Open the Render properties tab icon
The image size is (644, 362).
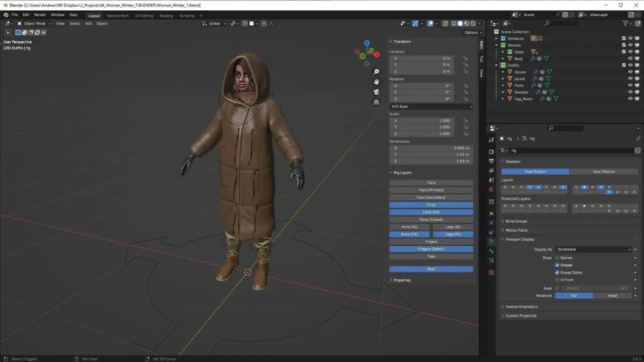(x=491, y=151)
